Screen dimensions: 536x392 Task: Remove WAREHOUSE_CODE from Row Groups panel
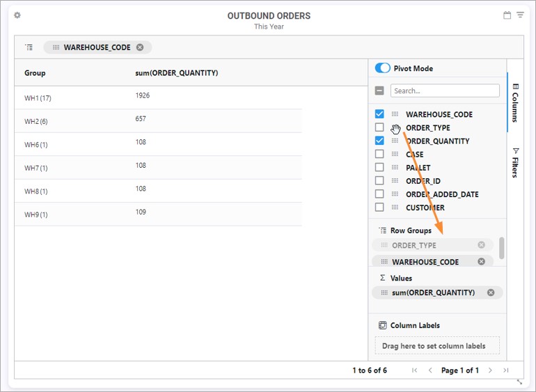[481, 262]
